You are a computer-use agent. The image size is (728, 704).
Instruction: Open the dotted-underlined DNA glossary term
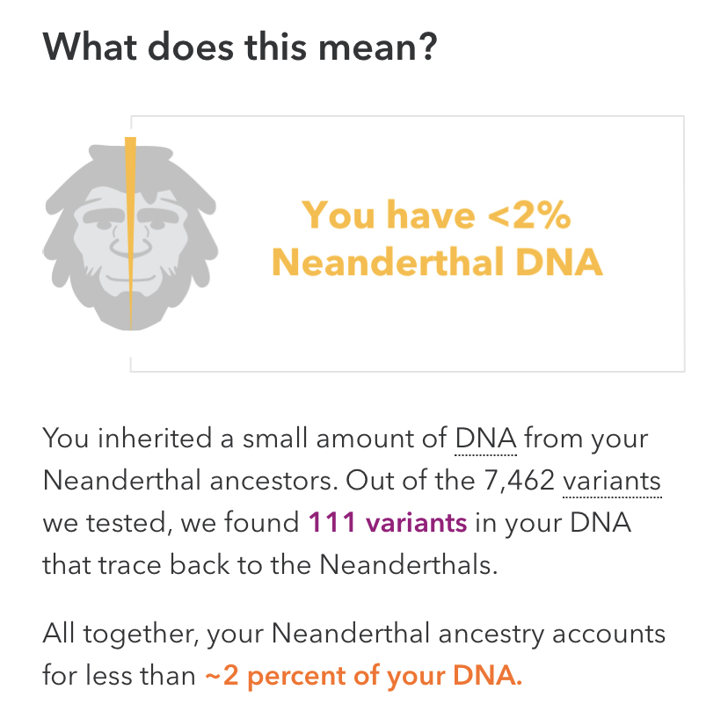coord(485,439)
